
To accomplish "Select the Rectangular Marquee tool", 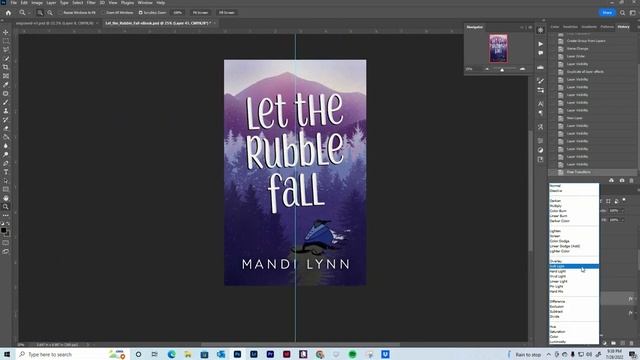I will 6,41.
